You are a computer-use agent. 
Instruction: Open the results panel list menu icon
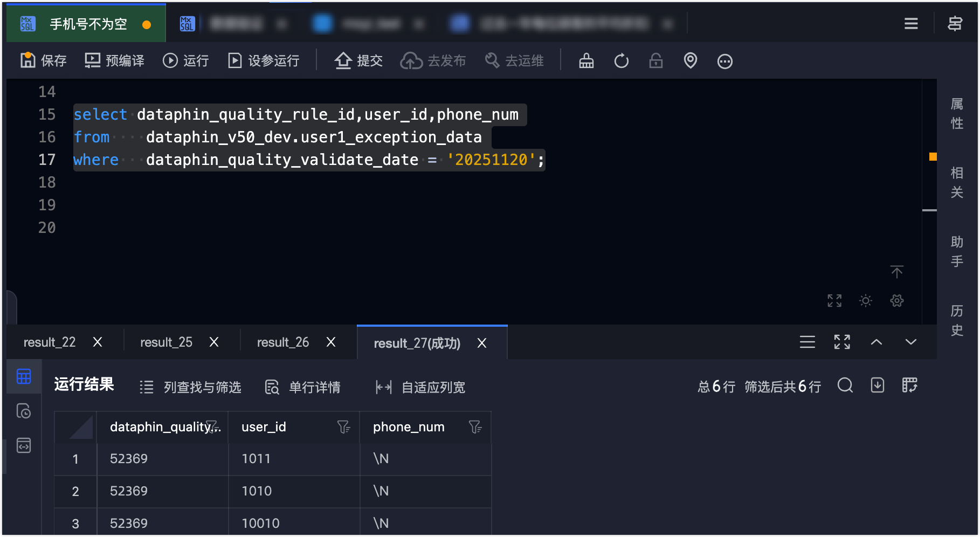808,342
